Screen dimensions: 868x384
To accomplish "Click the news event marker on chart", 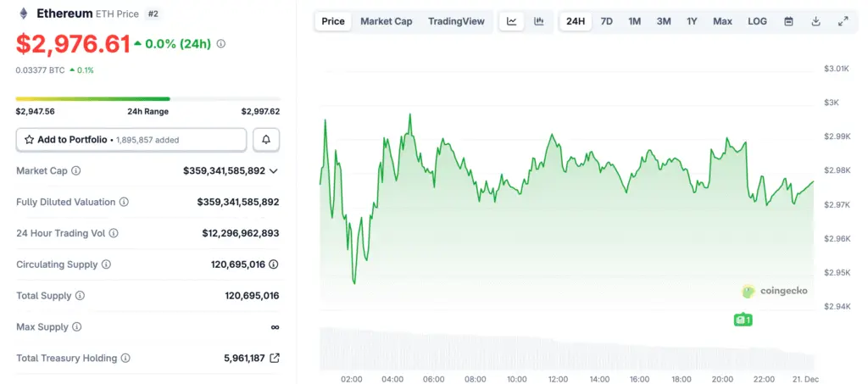I will click(743, 320).
